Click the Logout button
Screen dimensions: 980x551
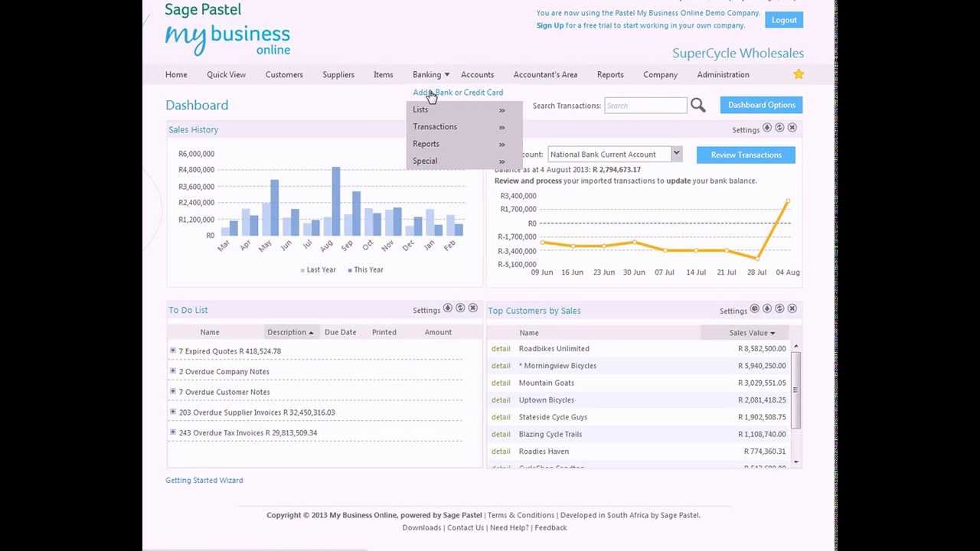[x=784, y=20]
